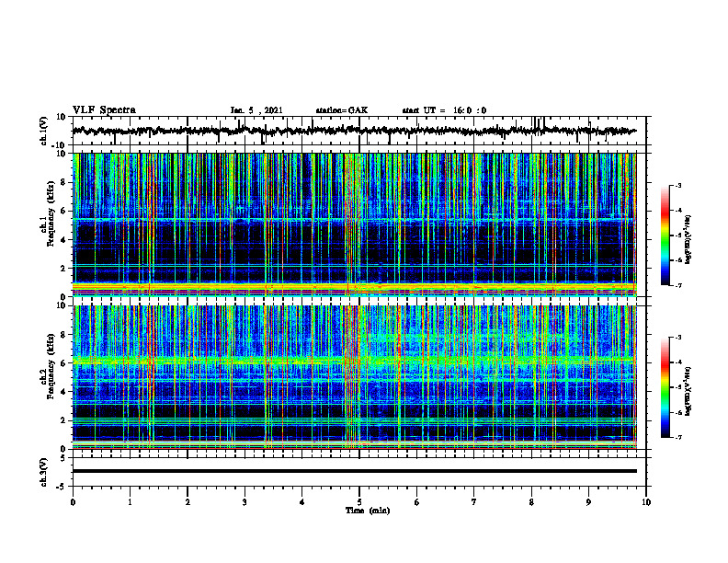Click the ch.1 colorbar "log(PSD)" label

coord(688,240)
